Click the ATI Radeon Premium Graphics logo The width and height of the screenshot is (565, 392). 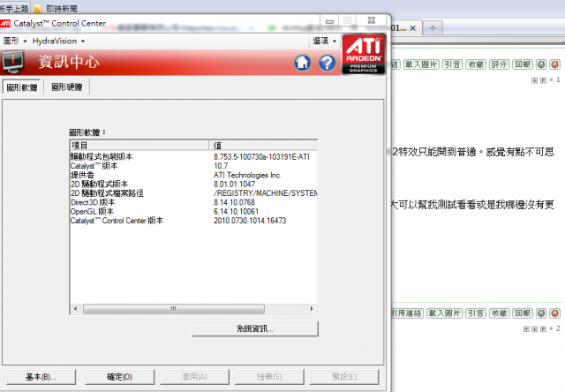[x=363, y=54]
